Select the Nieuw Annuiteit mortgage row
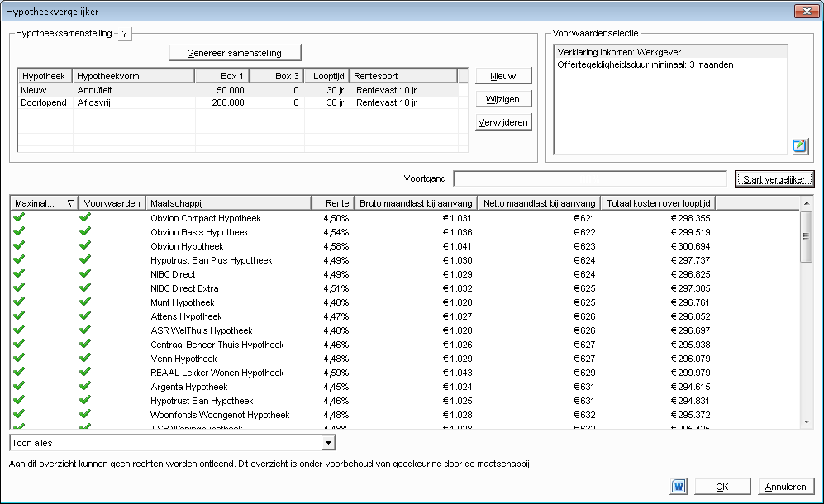This screenshot has height=504, width=824. click(239, 90)
